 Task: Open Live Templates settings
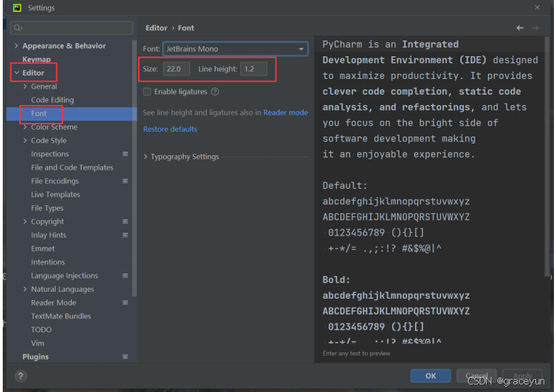tap(55, 194)
